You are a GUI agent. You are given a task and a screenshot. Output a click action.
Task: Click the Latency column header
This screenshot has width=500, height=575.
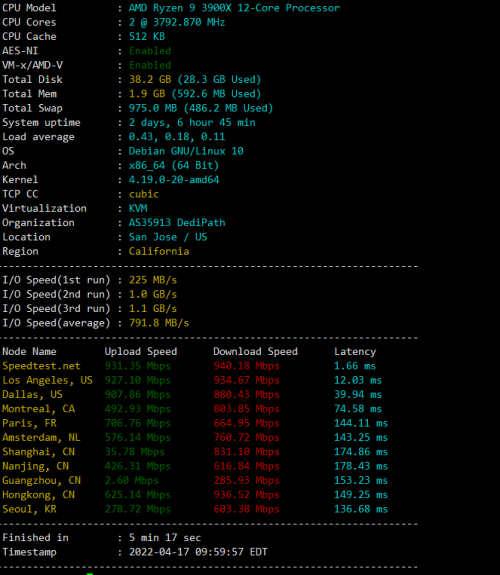(x=355, y=352)
